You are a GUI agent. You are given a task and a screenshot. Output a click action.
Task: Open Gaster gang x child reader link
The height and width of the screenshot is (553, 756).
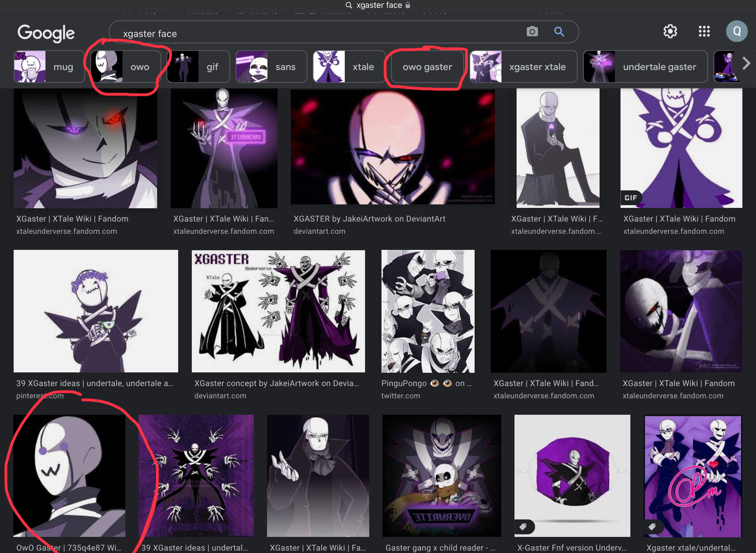pos(440,548)
